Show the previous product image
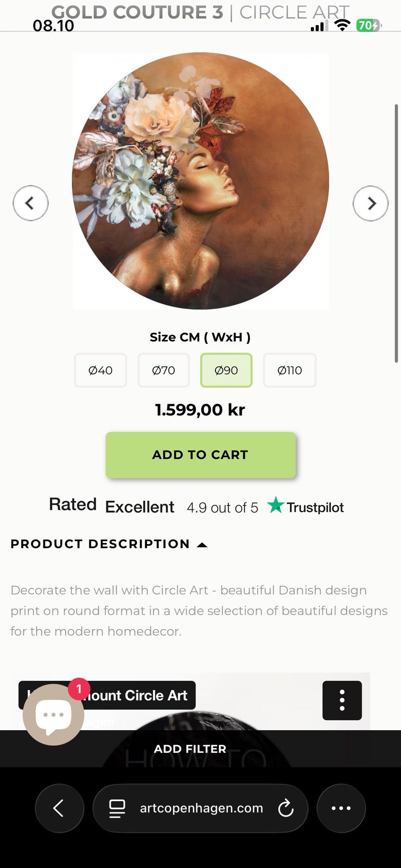 pyautogui.click(x=30, y=203)
